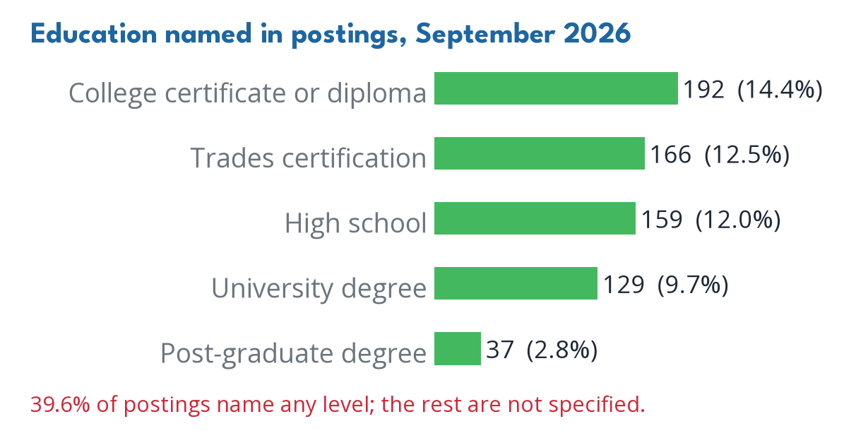Screen dimensions: 868x438
Task: Click the value label 192 (14.4%)
Action: pyautogui.click(x=753, y=90)
